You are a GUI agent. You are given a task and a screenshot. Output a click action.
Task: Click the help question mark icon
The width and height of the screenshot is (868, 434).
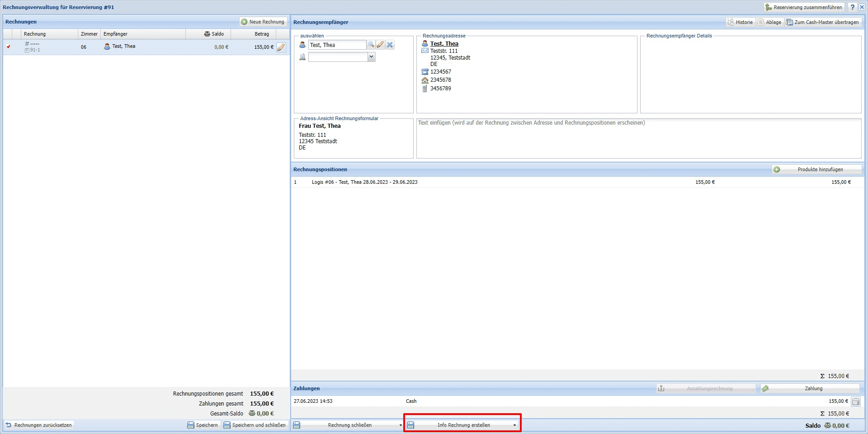click(x=852, y=7)
